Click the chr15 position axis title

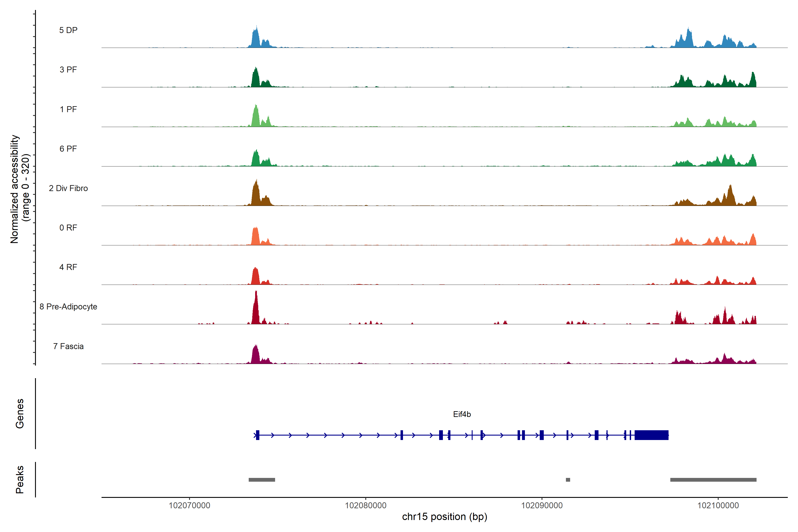click(x=444, y=517)
